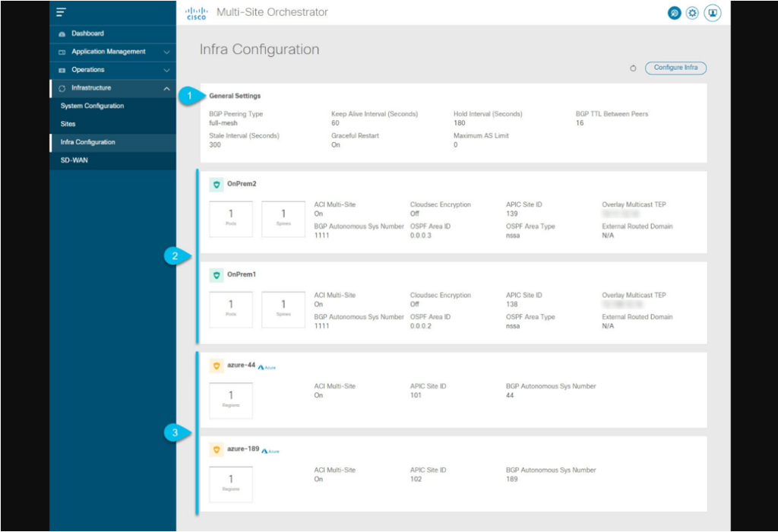Select Infra Configuration in the sidebar
This screenshot has width=778, height=532.
click(x=112, y=142)
